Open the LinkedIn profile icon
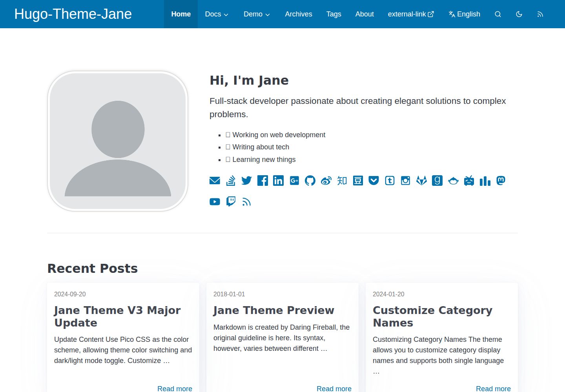Viewport: 565px width, 392px height. [278, 181]
